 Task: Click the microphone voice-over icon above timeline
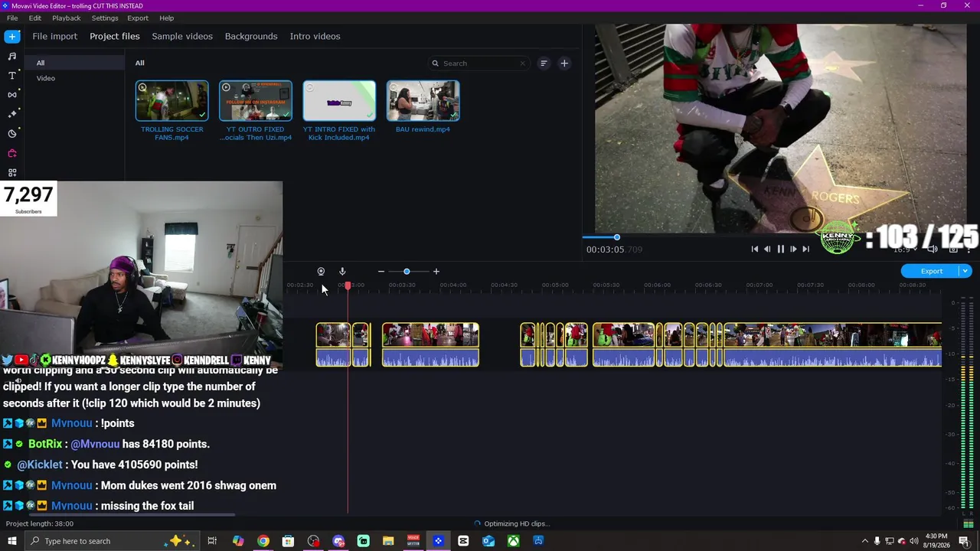tap(342, 272)
